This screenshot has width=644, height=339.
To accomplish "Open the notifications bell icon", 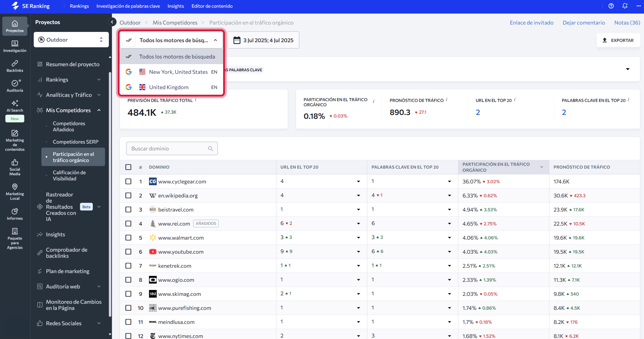I will pos(625,6).
